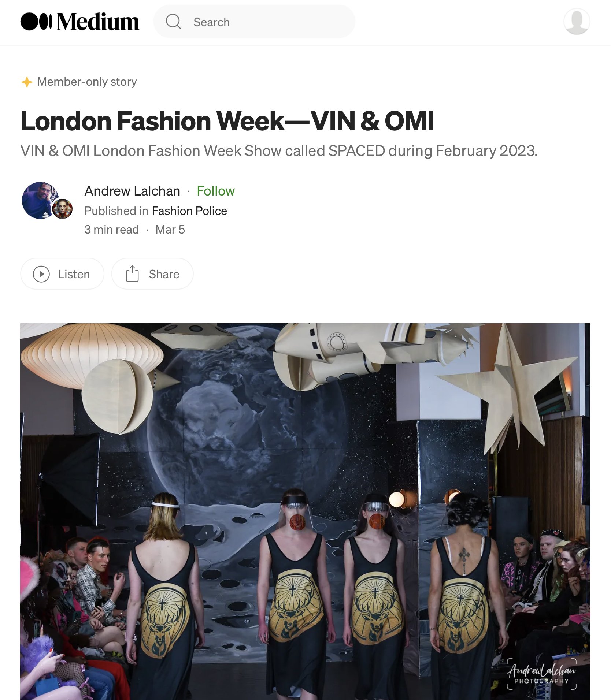The image size is (611, 700).
Task: Open the user profile avatar menu
Action: [577, 22]
